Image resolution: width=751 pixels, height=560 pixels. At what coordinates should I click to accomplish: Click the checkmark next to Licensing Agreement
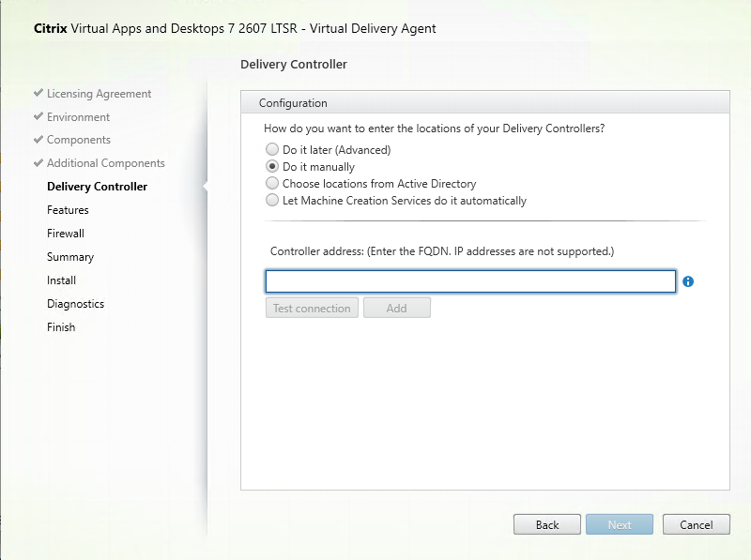click(38, 93)
